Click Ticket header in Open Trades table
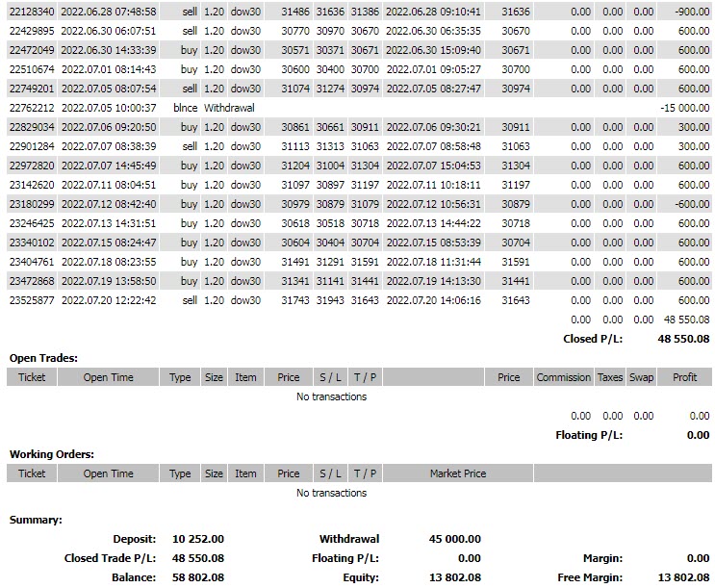Screen dimensions: 715x588 coord(32,377)
